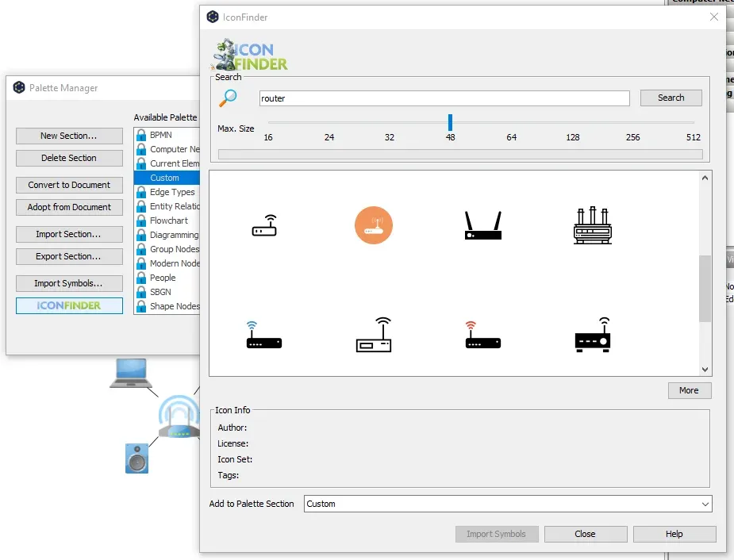Select Flowchart palette entry
Image resolution: width=734 pixels, height=560 pixels.
click(x=167, y=221)
